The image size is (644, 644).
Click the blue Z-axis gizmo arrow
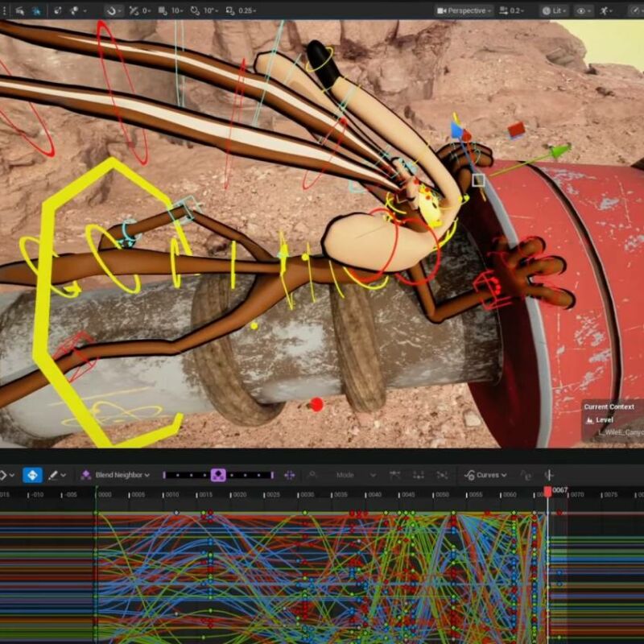(456, 130)
